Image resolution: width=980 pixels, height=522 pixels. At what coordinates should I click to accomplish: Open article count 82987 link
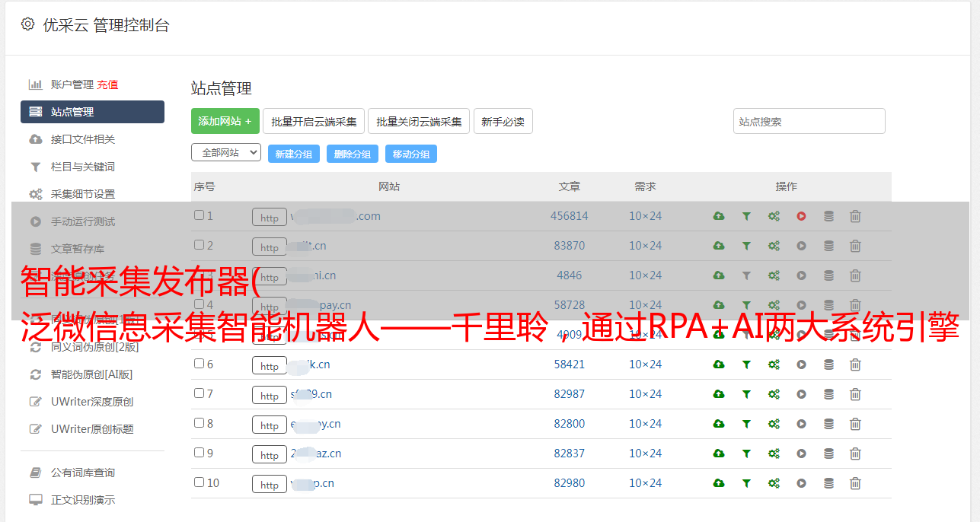570,394
